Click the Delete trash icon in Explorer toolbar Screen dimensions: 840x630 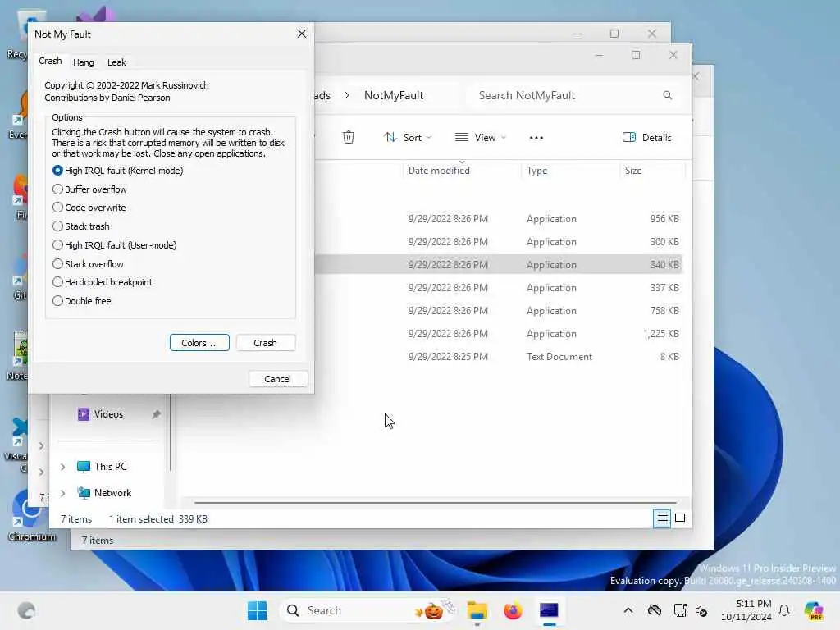(348, 137)
